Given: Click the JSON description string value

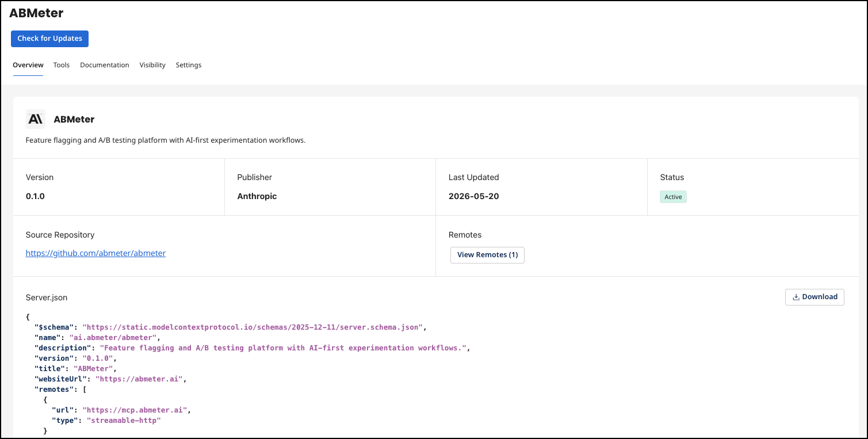Looking at the screenshot, I should (283, 348).
